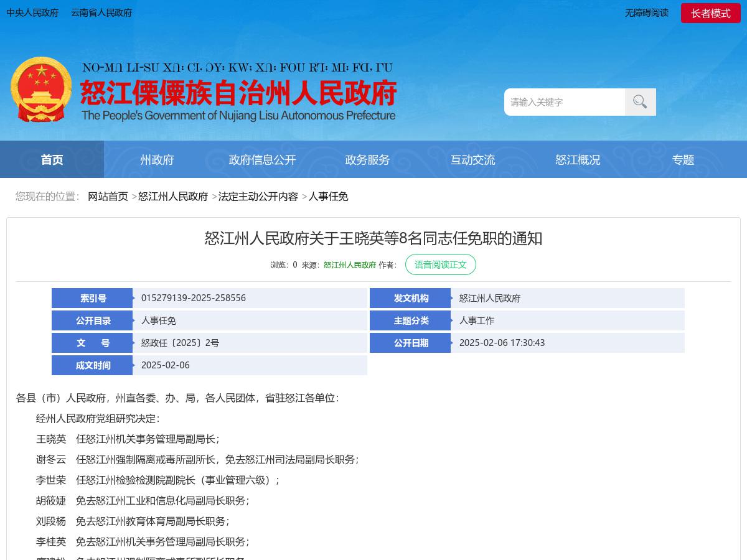Open the 专题 section
747x560 pixels.
683,159
